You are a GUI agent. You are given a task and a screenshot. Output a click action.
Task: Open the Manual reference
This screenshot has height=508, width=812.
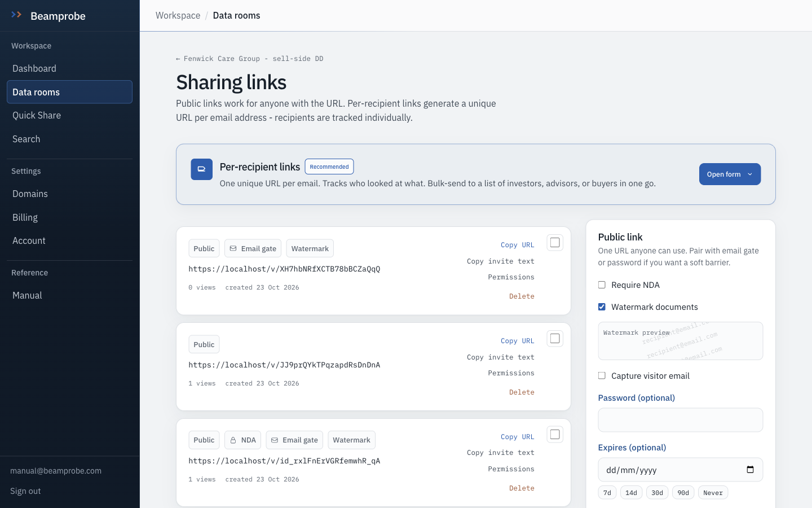tap(69, 295)
